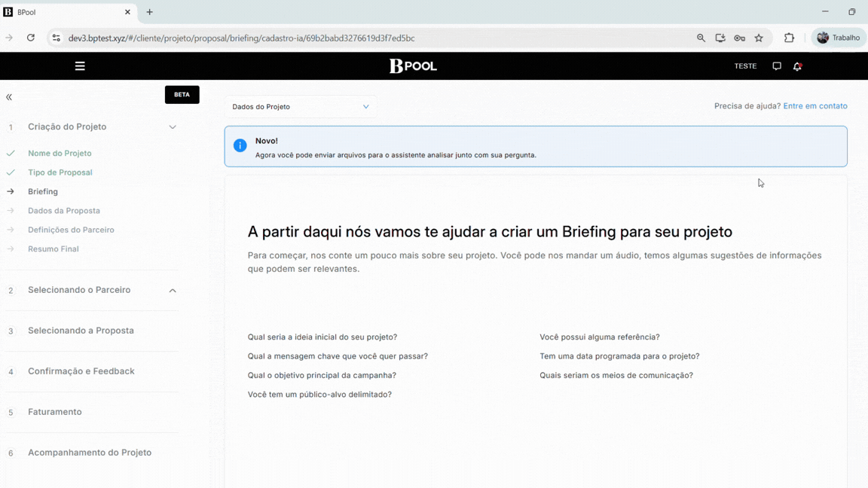Select the Briefing step in the sidebar
Screen dimensions: 868x488
[43, 191]
